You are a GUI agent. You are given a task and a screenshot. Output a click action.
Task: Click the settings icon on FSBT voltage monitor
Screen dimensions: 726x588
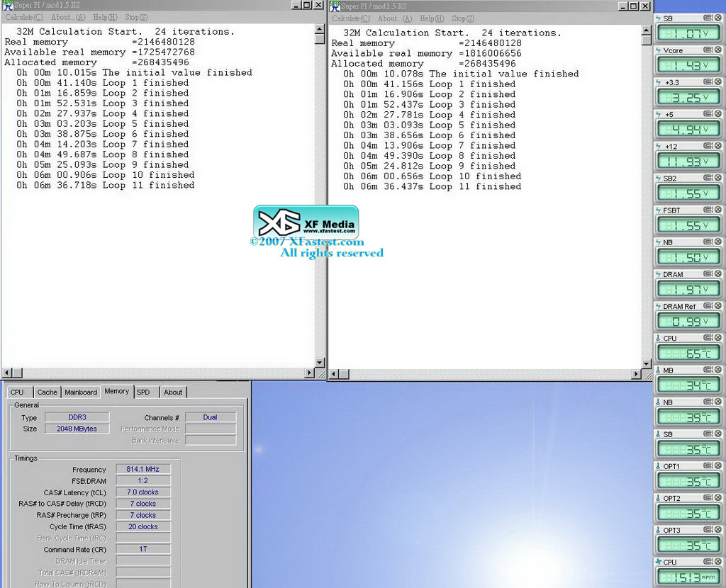708,210
